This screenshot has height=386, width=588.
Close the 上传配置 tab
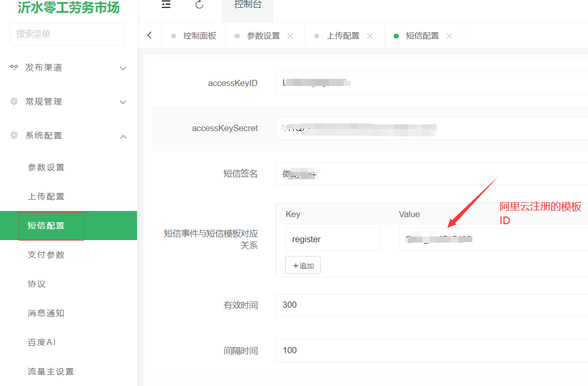click(370, 36)
